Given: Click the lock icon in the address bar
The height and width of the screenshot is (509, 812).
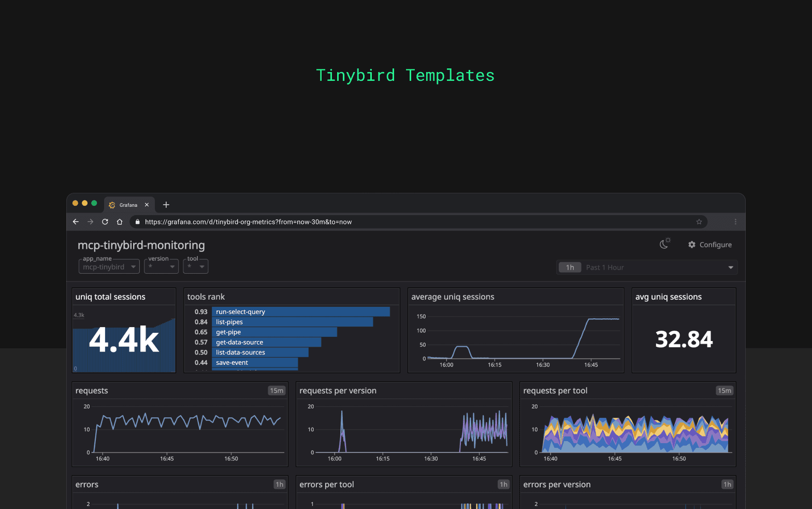Looking at the screenshot, I should tap(137, 222).
